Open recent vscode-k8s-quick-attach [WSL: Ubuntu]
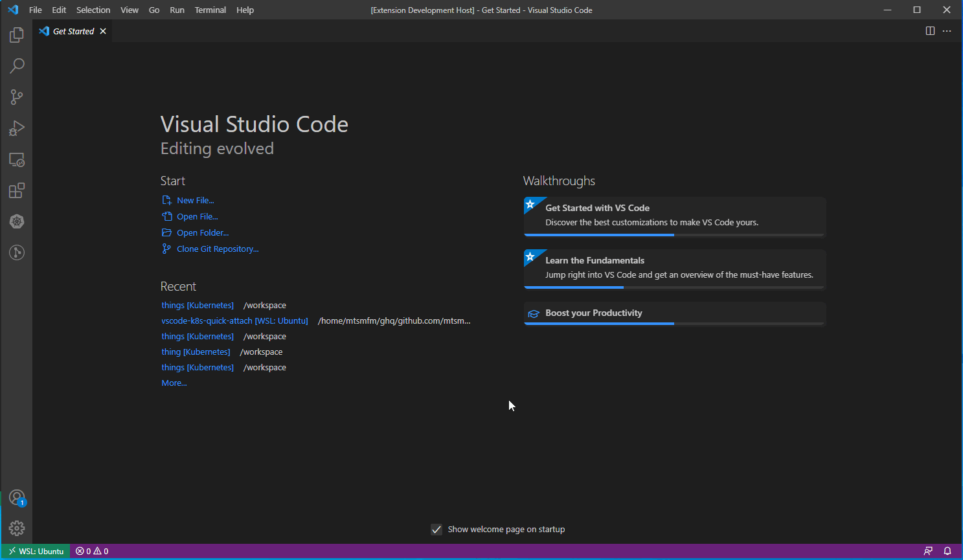963x560 pixels. tap(234, 321)
